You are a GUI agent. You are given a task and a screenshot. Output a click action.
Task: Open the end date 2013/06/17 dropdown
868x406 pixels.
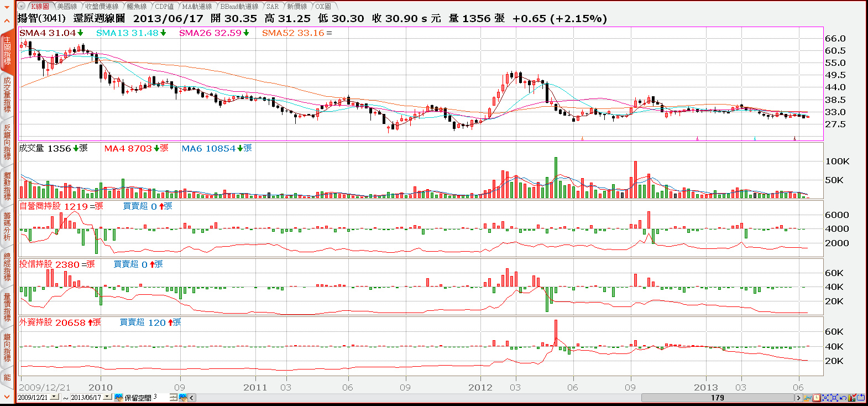pyautogui.click(x=107, y=397)
